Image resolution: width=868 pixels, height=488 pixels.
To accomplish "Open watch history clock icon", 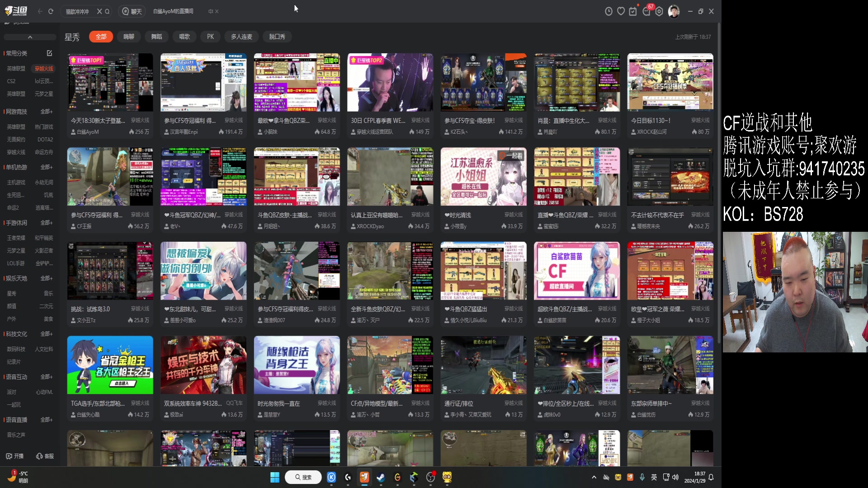I will pyautogui.click(x=609, y=11).
